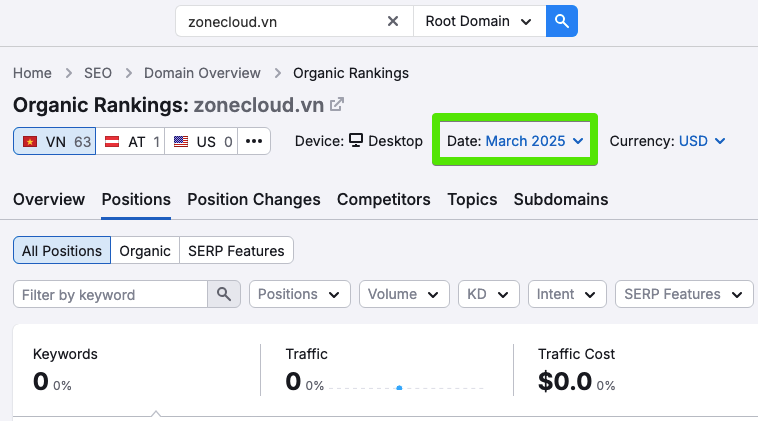
Task: Click the Filter by keyword field
Action: click(111, 294)
